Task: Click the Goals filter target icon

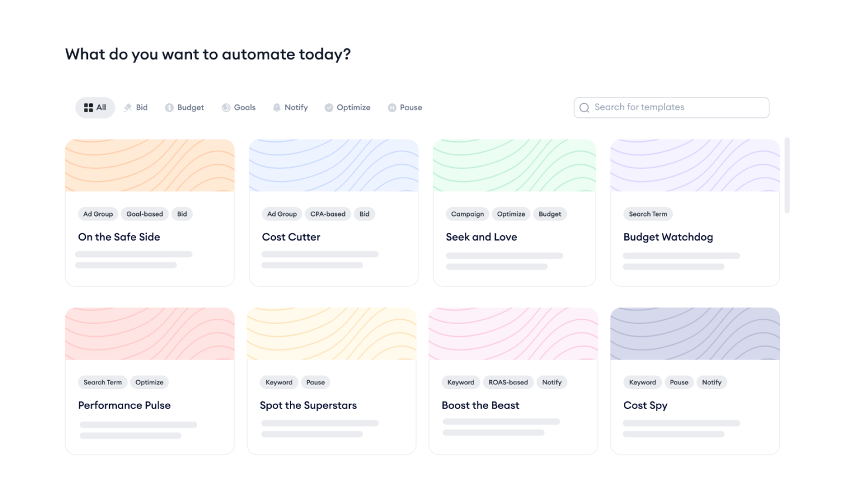Action: (226, 107)
